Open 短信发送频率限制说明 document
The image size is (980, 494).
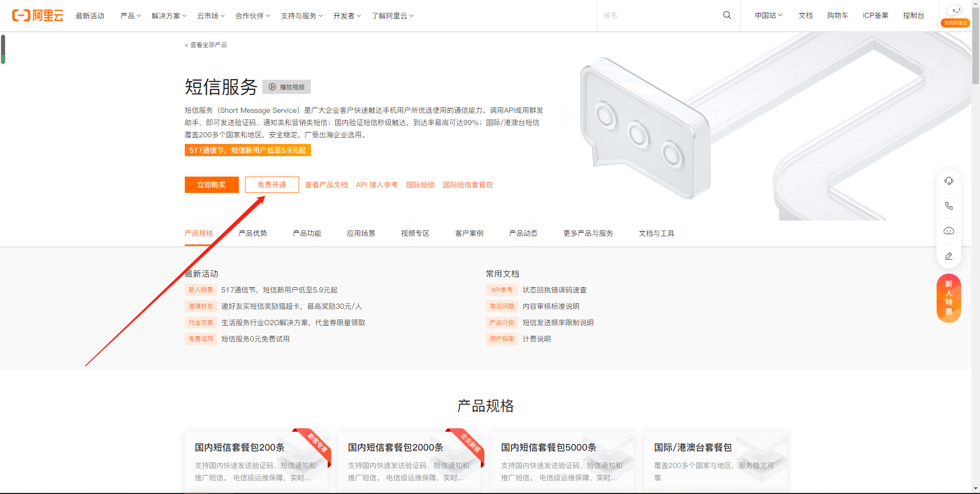[558, 323]
